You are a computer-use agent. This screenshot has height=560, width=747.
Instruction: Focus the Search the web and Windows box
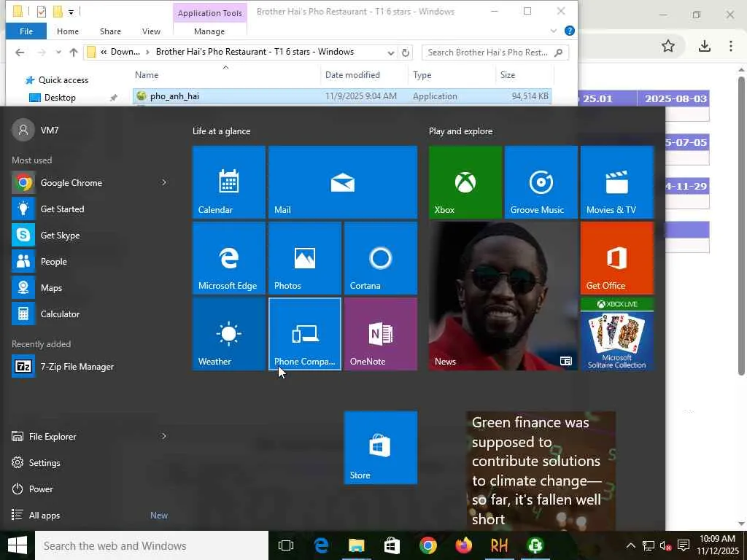click(x=152, y=545)
